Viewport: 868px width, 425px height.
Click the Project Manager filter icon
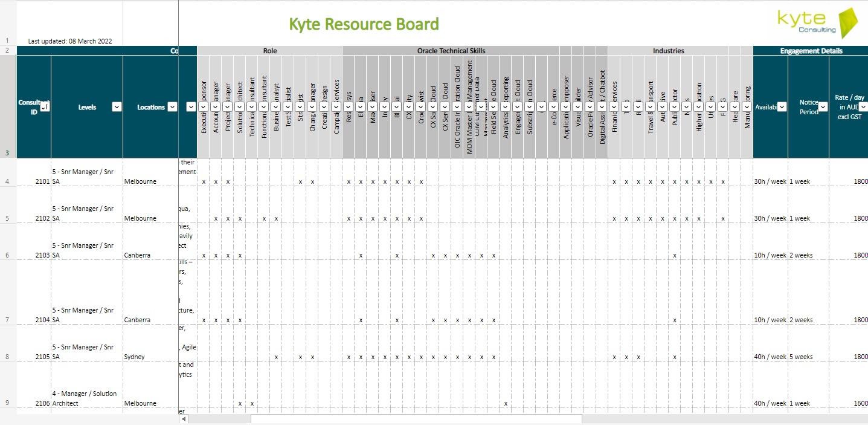click(227, 107)
